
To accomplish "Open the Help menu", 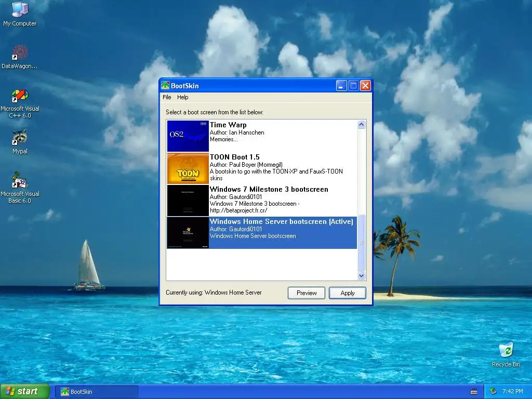I will 182,97.
